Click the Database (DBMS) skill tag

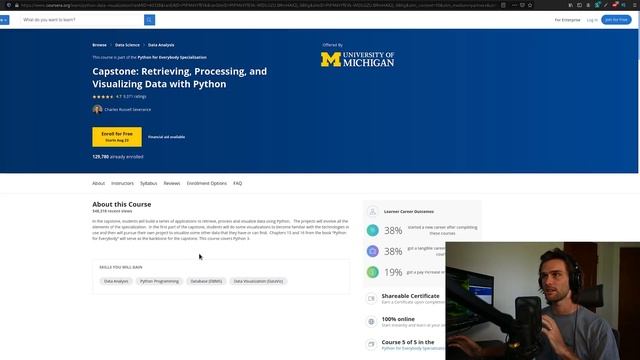tap(206, 281)
